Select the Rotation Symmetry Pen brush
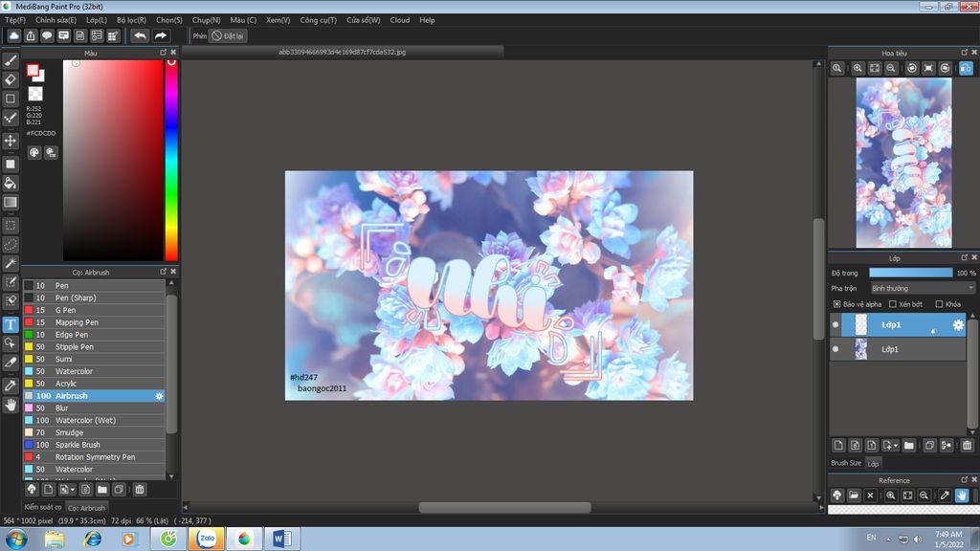The height and width of the screenshot is (551, 980). pos(94,457)
